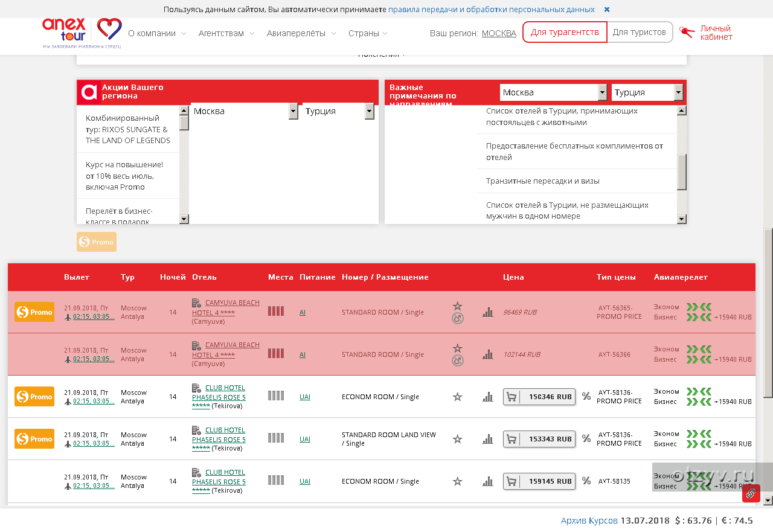
Task: Add 153343 RUB tour to cart
Action: pos(539,439)
